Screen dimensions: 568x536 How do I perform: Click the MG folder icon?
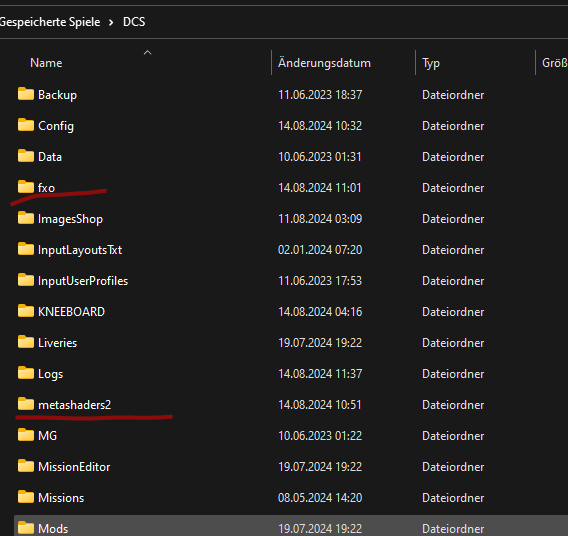26,435
